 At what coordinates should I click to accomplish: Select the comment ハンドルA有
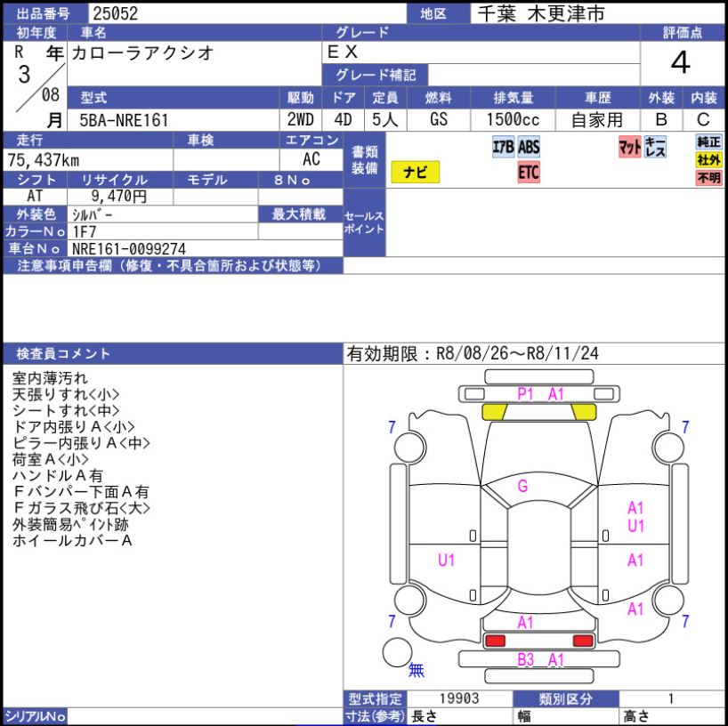tap(58, 476)
